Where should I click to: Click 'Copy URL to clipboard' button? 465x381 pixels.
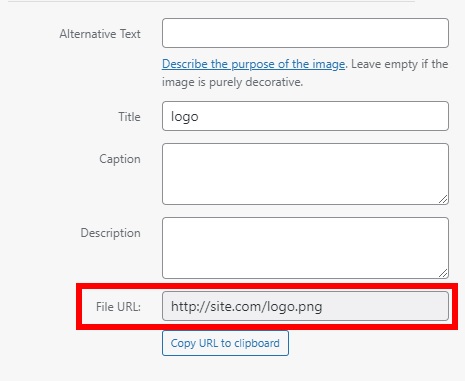[x=225, y=343]
